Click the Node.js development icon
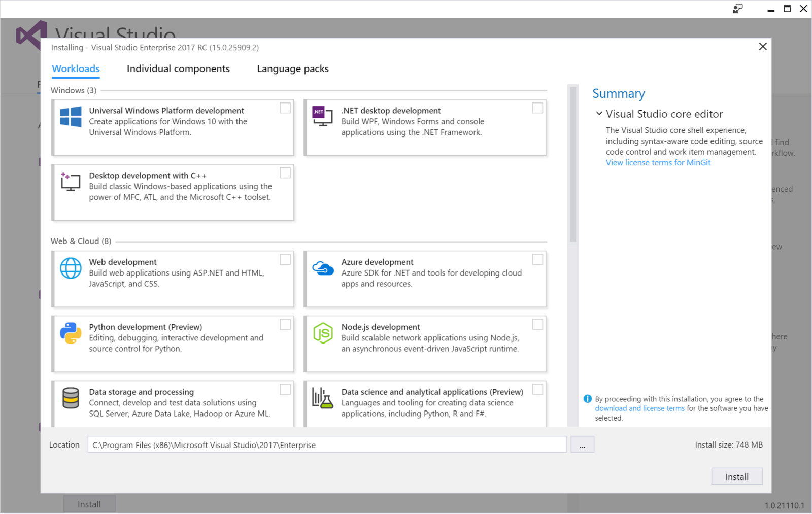The image size is (812, 514). [x=323, y=334]
